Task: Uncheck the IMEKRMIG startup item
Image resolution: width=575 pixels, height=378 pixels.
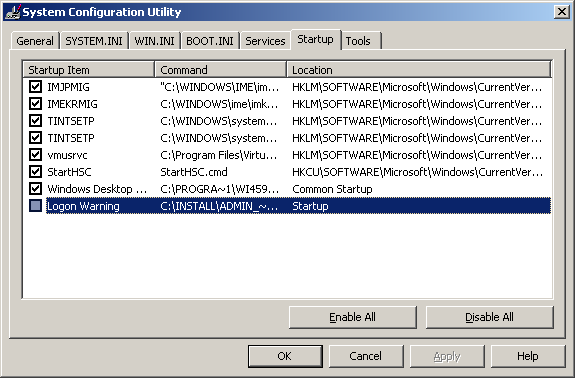Action: point(36,104)
